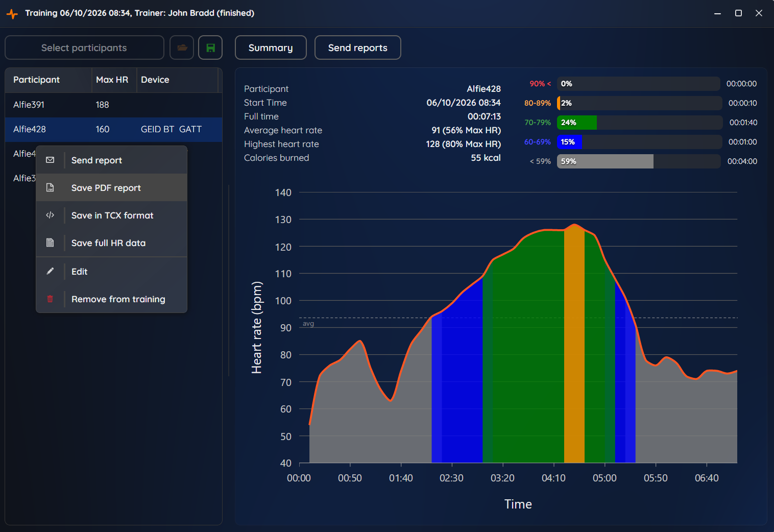Screen dimensions: 774x532
Task: Click the 00:04:00 zone duration
Action: point(742,161)
